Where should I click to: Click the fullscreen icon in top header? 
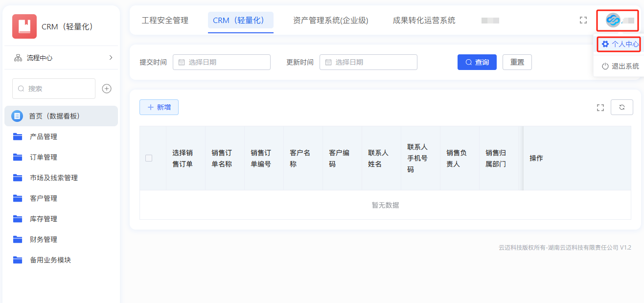(583, 20)
